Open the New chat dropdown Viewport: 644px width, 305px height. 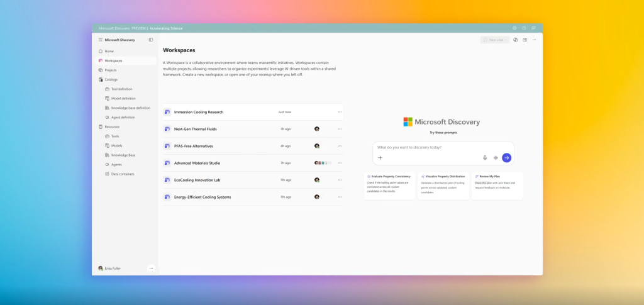coord(495,40)
